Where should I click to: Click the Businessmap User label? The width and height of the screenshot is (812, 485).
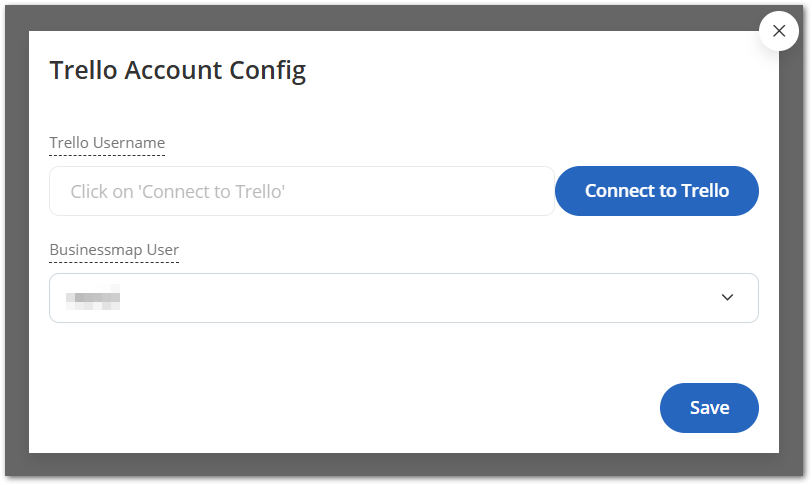coord(114,249)
